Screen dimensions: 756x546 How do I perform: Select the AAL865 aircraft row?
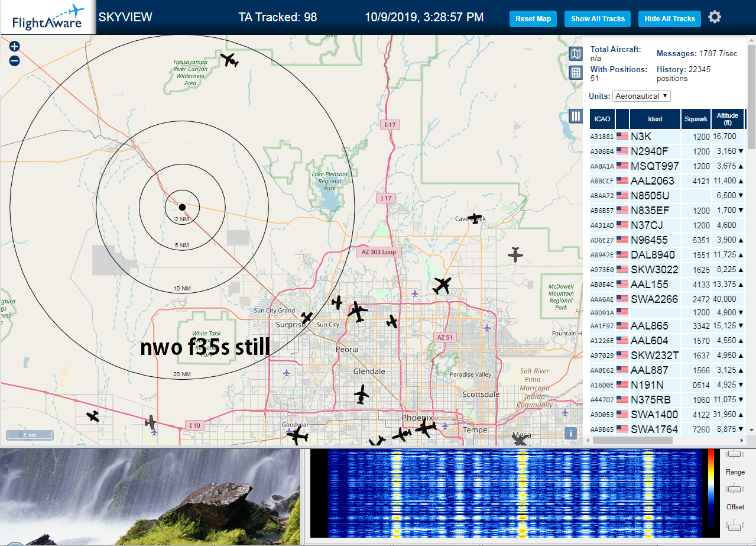(x=667, y=325)
